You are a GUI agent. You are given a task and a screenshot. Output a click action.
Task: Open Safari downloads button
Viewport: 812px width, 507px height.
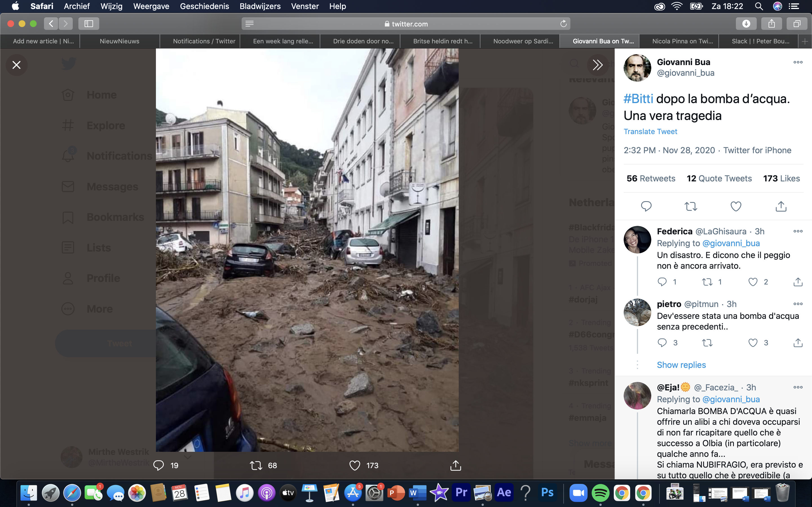[x=746, y=24]
